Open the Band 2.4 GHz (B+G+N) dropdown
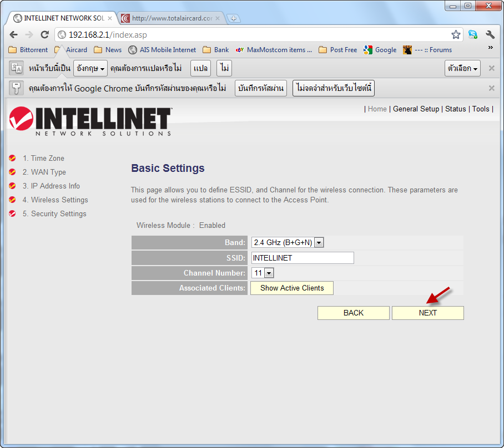Viewport: 504px width, 448px height. (288, 242)
